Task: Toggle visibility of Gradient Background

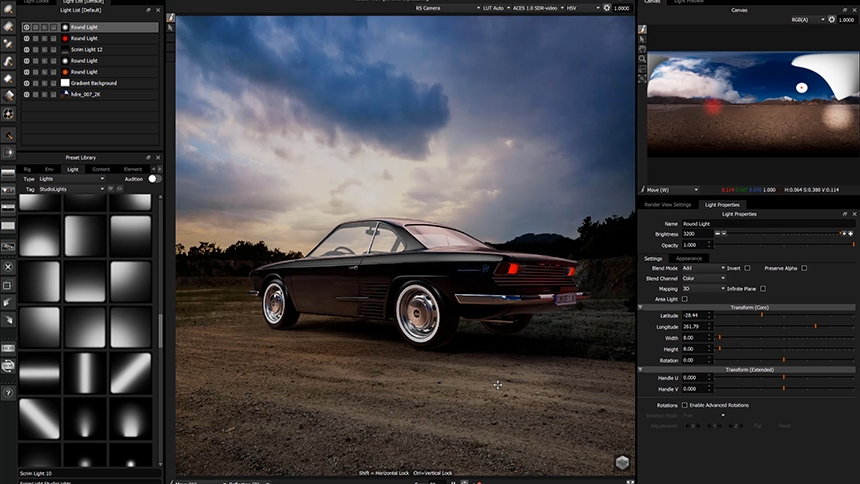Action: click(x=26, y=83)
